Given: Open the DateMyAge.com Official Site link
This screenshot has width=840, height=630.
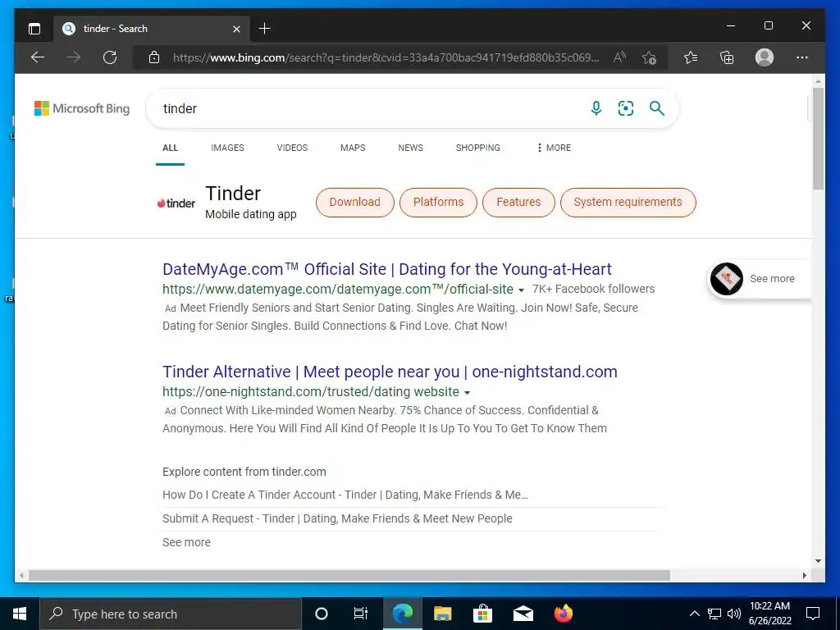Looking at the screenshot, I should [387, 269].
